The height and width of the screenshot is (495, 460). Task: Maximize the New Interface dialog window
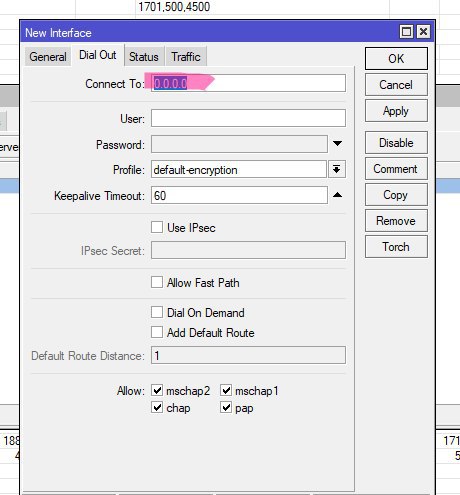[406, 32]
